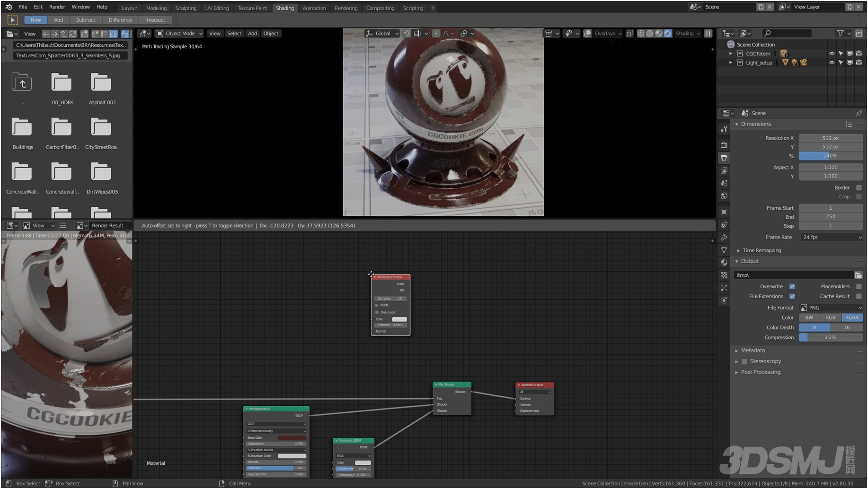
Task: Expand the CGCTotem collection
Action: (731, 53)
